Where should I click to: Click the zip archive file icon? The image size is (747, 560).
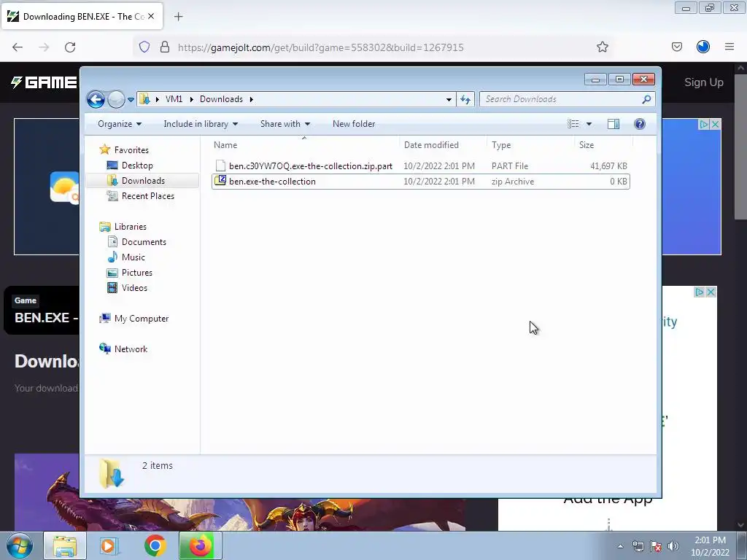pos(220,181)
